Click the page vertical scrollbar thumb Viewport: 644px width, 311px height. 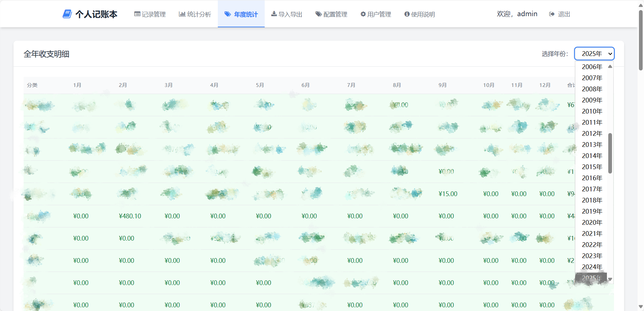tap(641, 40)
